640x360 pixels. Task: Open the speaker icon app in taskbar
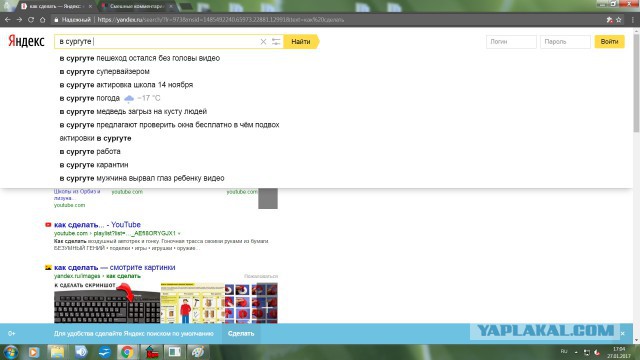point(81,352)
